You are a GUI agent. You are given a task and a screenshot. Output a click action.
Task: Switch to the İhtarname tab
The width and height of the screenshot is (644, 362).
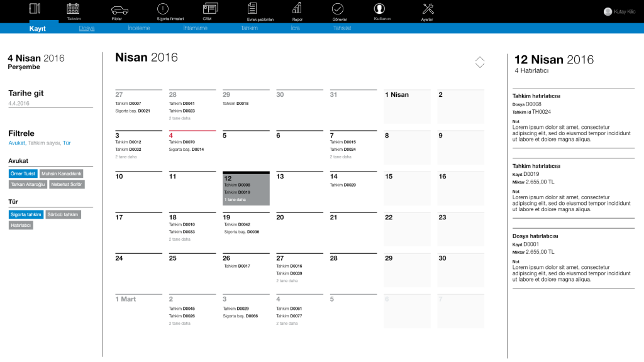(x=195, y=28)
